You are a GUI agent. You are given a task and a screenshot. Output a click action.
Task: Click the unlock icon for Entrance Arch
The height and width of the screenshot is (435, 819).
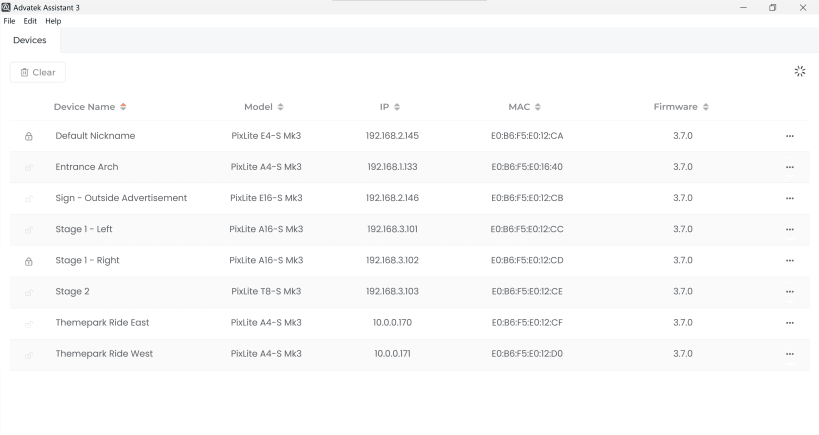pos(29,168)
